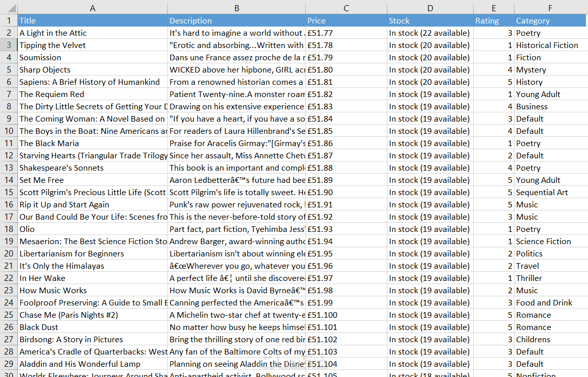This screenshot has height=377, width=588.
Task: Select 'Thriller' category cell
Action: [x=550, y=278]
